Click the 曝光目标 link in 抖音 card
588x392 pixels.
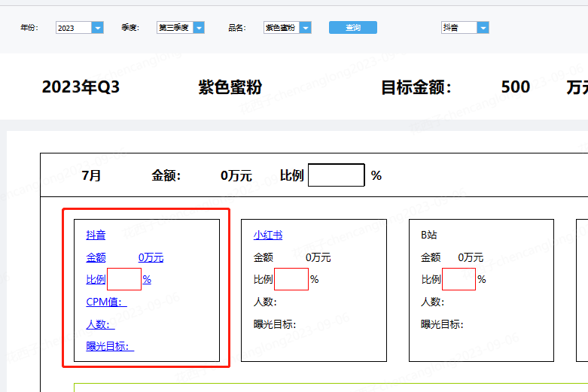(110, 346)
